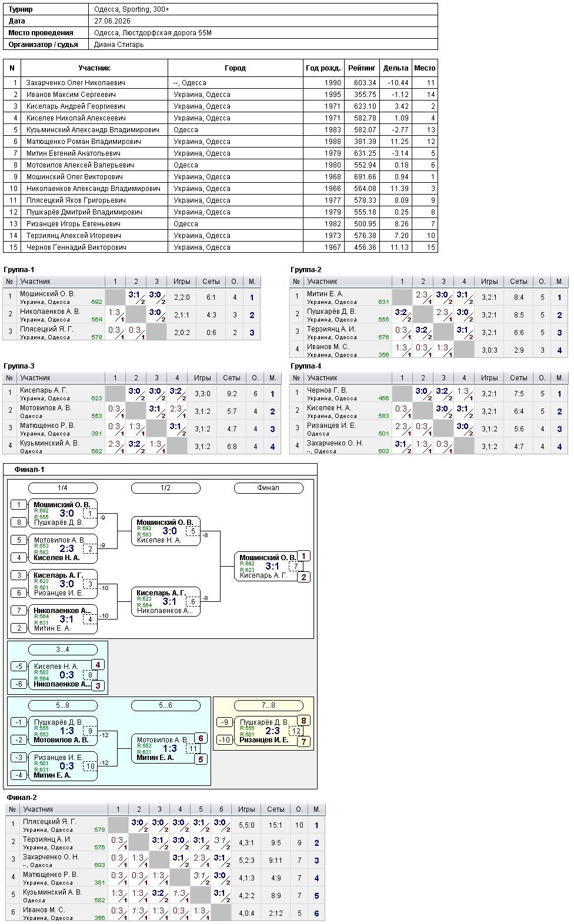
Task: Open the 3...4 placement bracket label
Action: point(62,650)
